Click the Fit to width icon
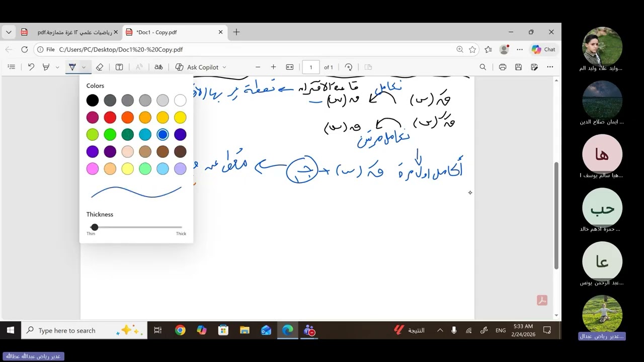This screenshot has height=362, width=644. coord(290,67)
